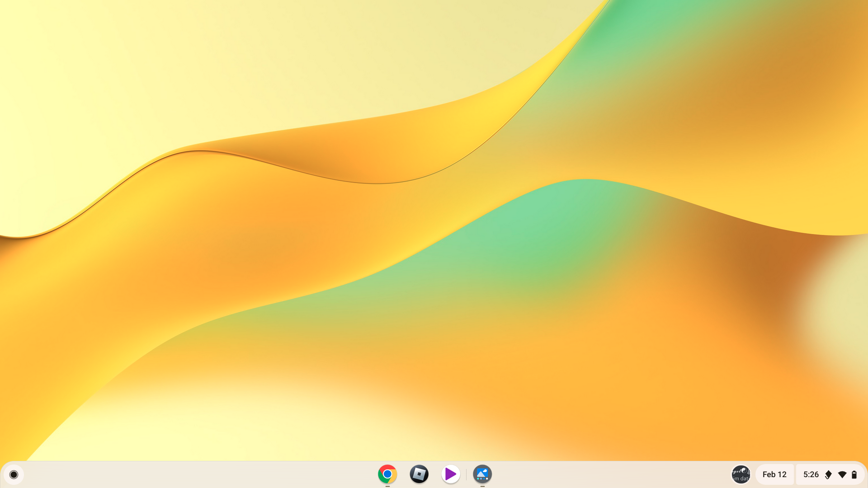
Task: Click the diamond status icon beside the clock
Action: pyautogui.click(x=828, y=474)
